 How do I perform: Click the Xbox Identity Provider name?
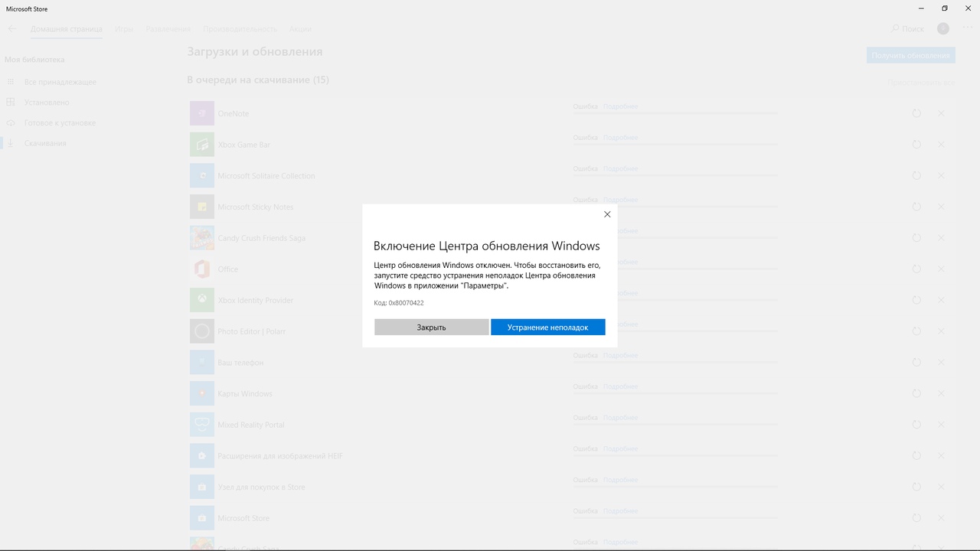pyautogui.click(x=256, y=300)
